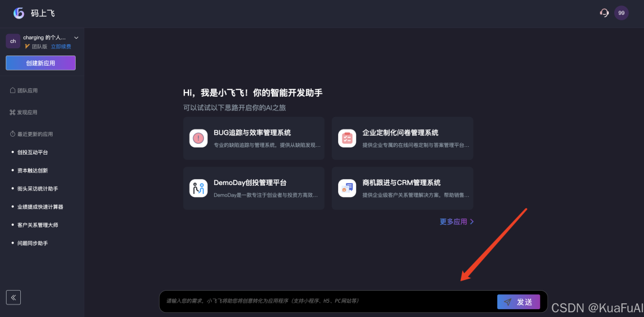Click DemoDay card description text
The width and height of the screenshot is (644, 317).
point(266,195)
